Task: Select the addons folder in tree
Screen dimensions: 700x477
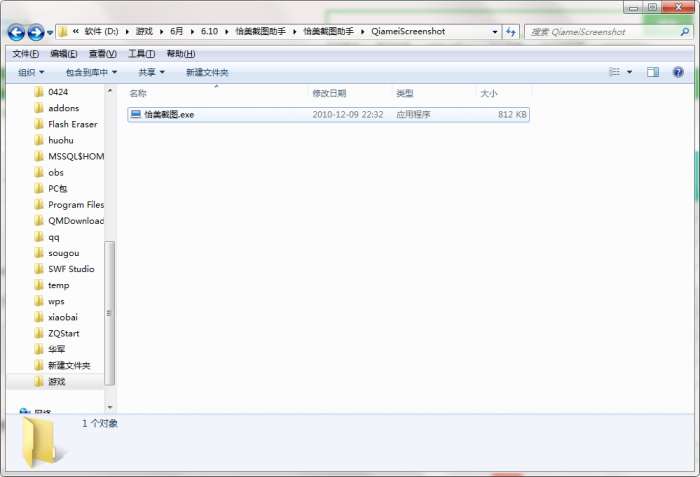Action: click(63, 108)
